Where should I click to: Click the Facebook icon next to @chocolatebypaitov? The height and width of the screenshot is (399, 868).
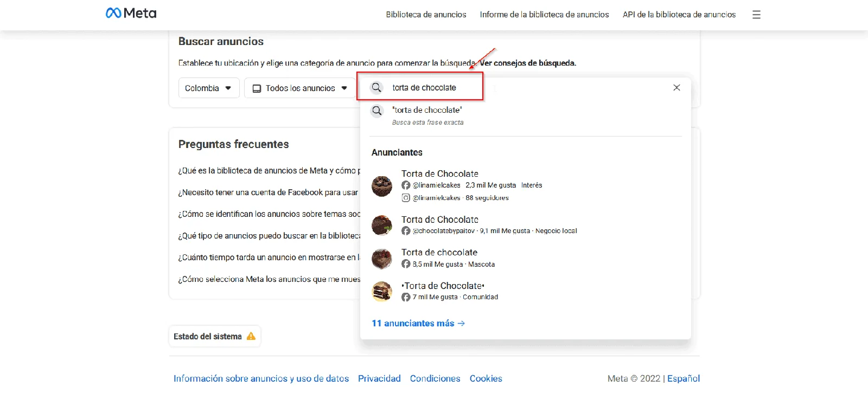[x=406, y=231]
